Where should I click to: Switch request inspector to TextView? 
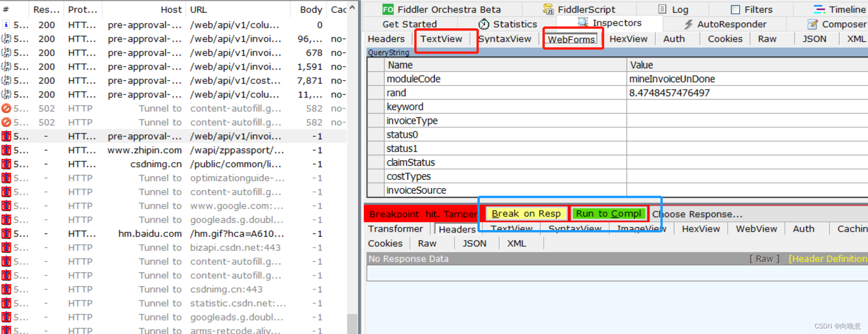pos(441,39)
